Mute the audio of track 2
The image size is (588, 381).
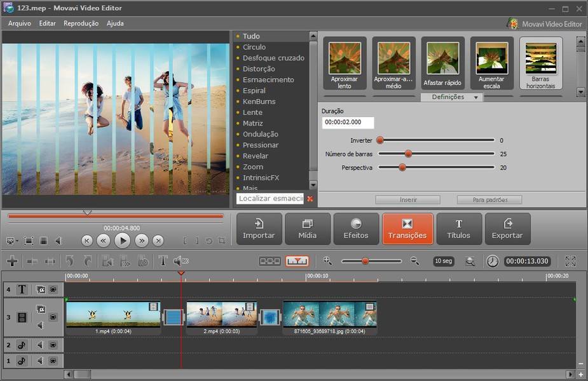click(40, 345)
